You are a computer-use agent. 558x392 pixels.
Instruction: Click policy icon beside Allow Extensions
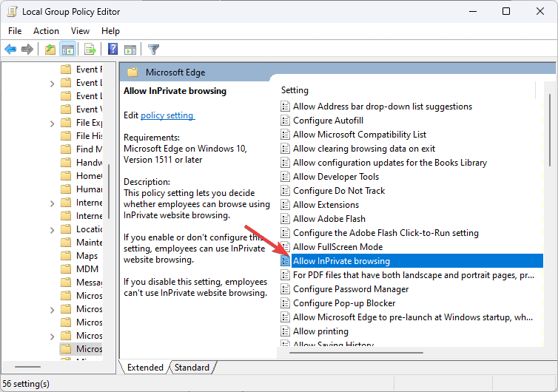pos(285,205)
